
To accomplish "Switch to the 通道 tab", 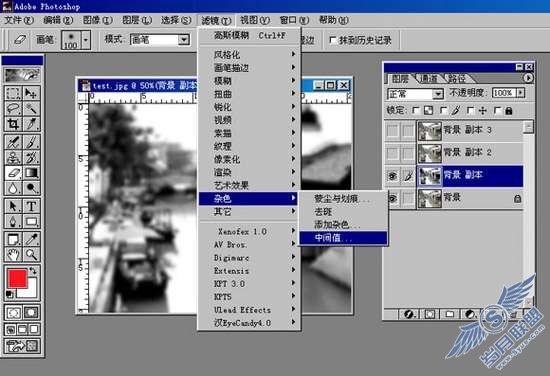I will click(x=429, y=79).
